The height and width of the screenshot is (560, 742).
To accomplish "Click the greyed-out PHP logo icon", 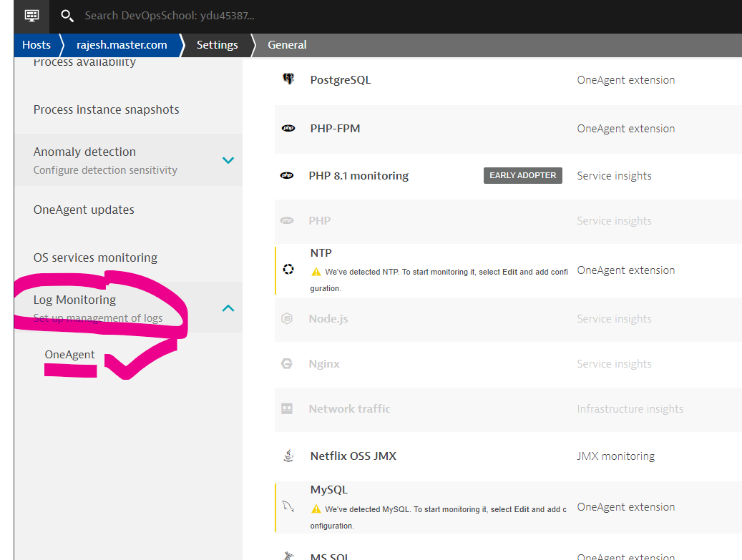I will tap(287, 220).
